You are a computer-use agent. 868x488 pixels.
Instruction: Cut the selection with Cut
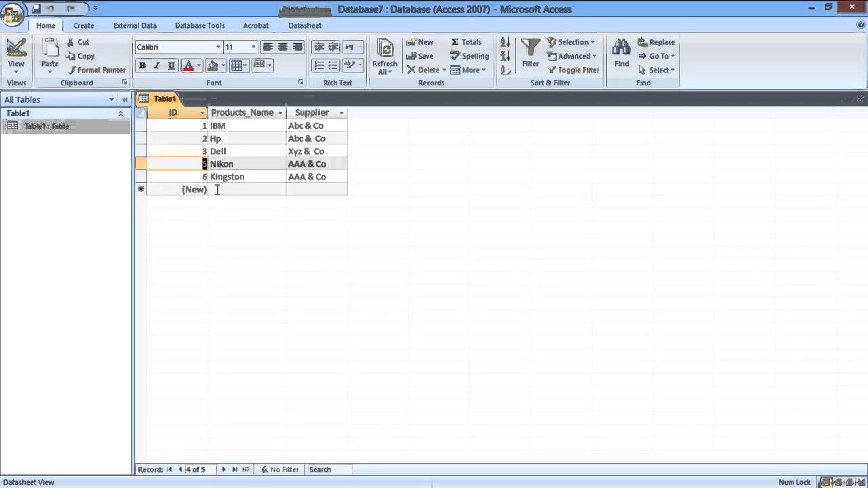[x=78, y=42]
